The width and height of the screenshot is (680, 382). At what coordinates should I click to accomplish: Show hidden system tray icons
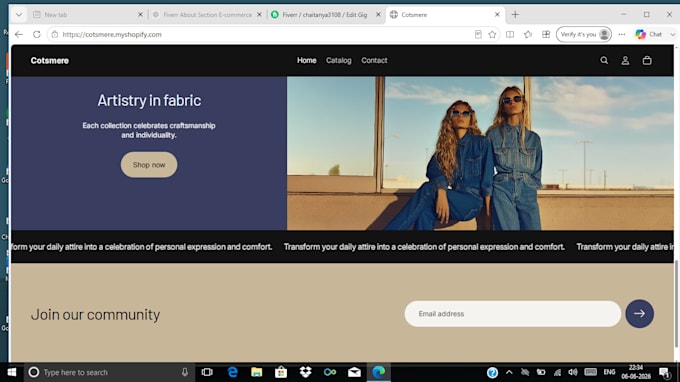pos(509,372)
